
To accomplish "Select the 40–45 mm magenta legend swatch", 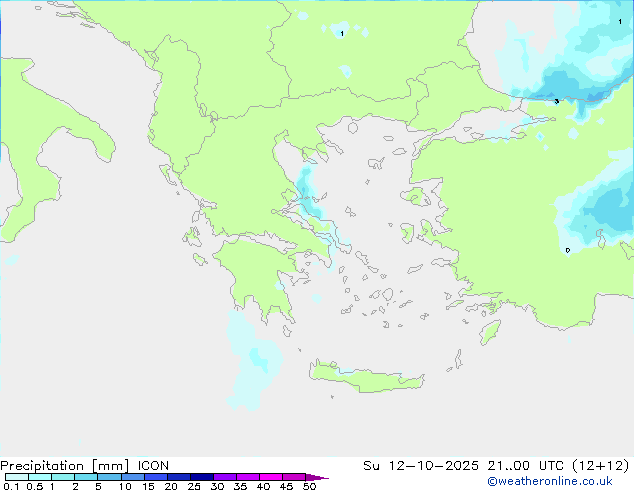I will [271, 477].
